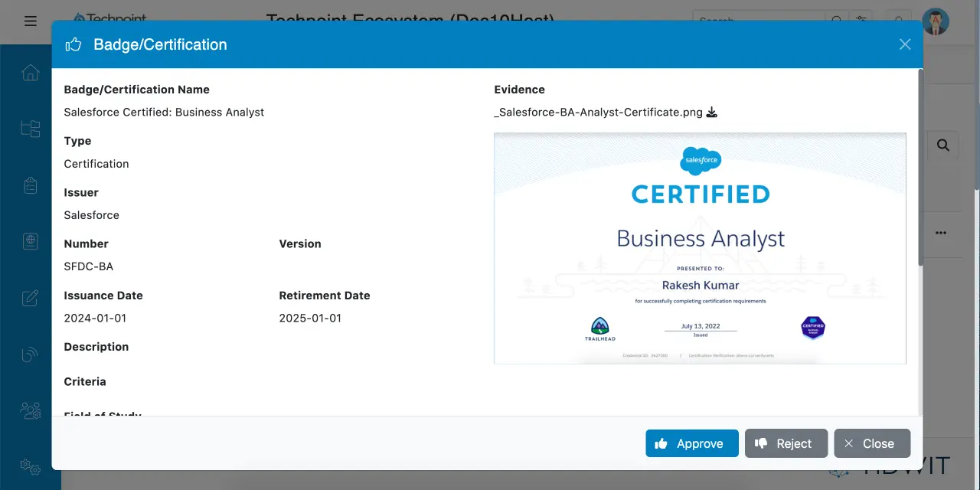
Task: Click the Close button in dialog footer
Action: pos(872,443)
